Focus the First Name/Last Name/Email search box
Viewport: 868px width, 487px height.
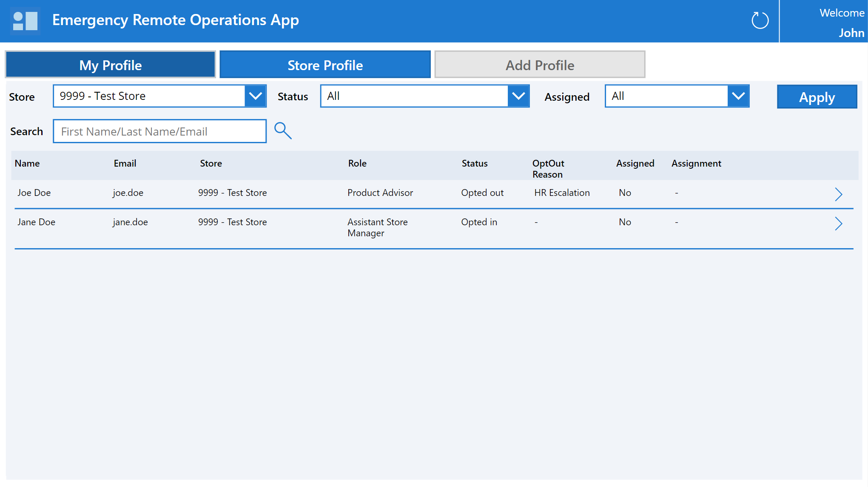tap(160, 131)
